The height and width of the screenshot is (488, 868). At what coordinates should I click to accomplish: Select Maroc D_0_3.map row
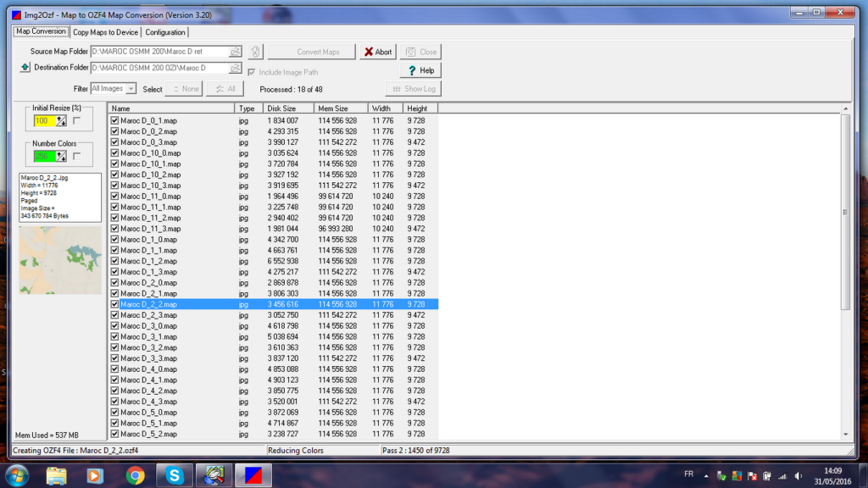[x=274, y=142]
